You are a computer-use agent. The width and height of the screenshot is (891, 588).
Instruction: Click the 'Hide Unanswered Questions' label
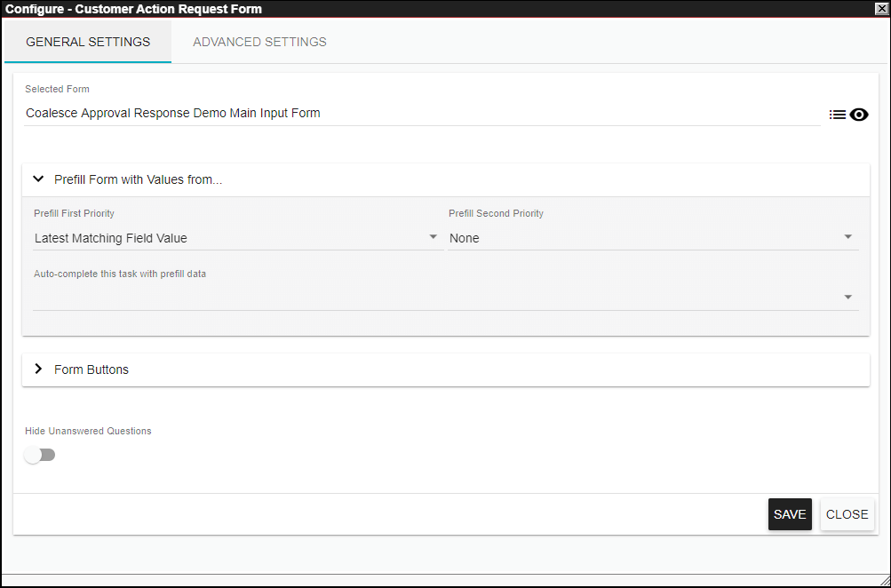click(x=88, y=431)
